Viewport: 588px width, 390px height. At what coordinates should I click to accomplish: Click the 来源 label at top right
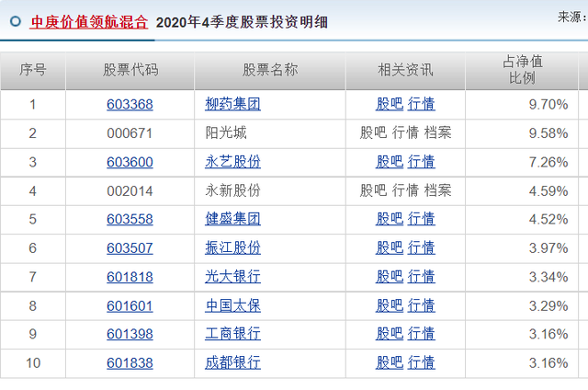pos(572,17)
